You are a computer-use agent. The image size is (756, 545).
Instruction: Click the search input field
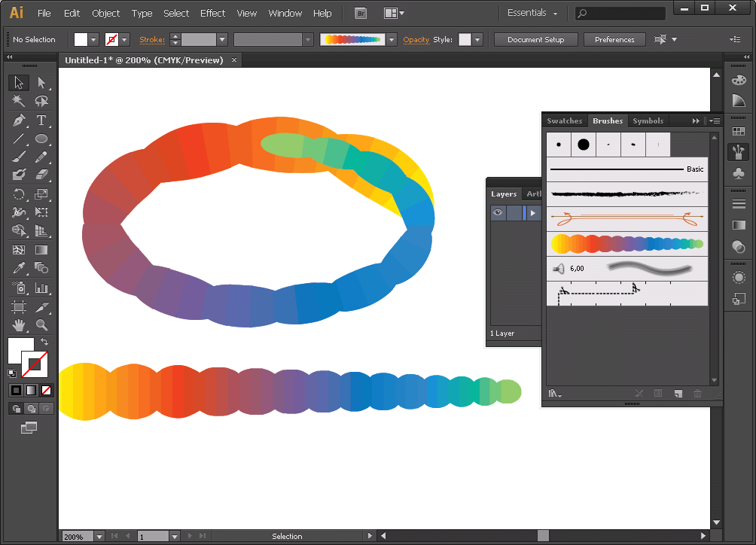click(620, 14)
